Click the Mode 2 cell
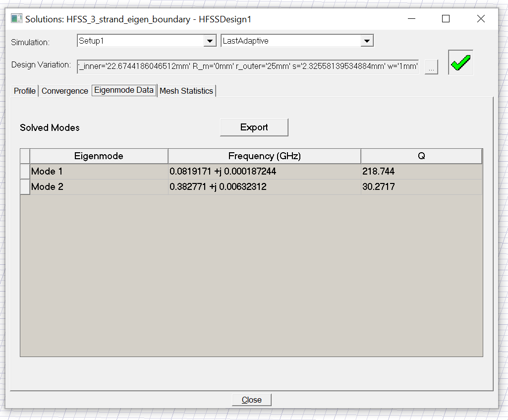The height and width of the screenshot is (420, 508). 99,187
